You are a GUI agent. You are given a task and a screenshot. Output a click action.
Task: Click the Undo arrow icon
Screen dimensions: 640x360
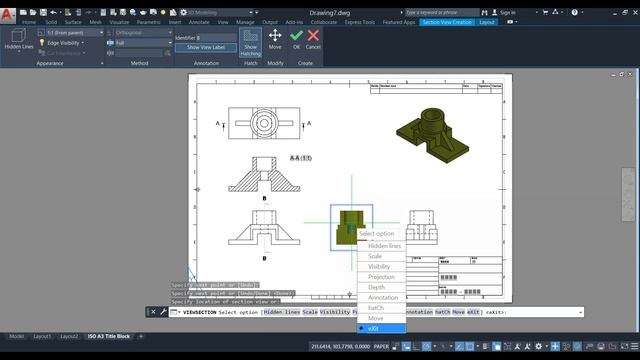[53, 13]
